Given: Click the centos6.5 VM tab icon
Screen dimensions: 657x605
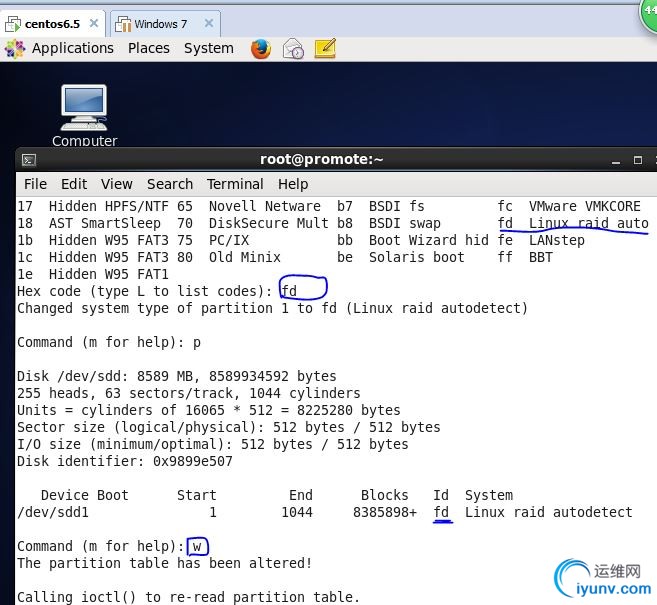Looking at the screenshot, I should (13, 24).
